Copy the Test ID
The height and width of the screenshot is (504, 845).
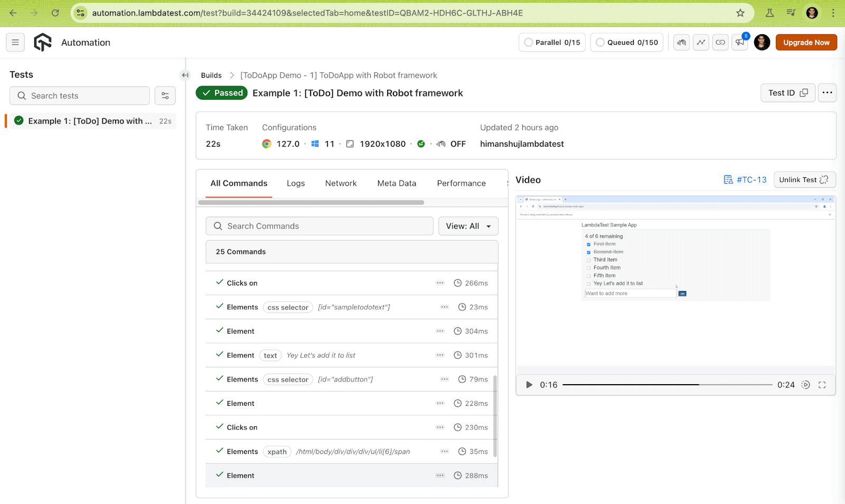(787, 93)
